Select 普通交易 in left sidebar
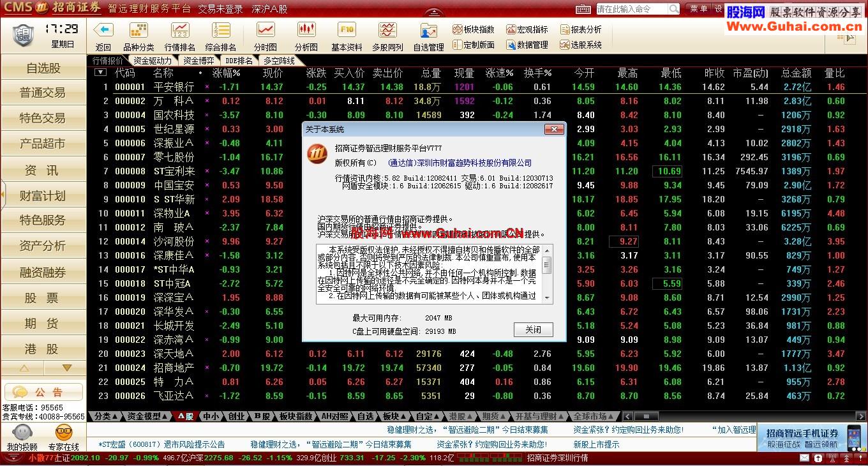Image resolution: width=868 pixels, height=466 pixels. 43,93
